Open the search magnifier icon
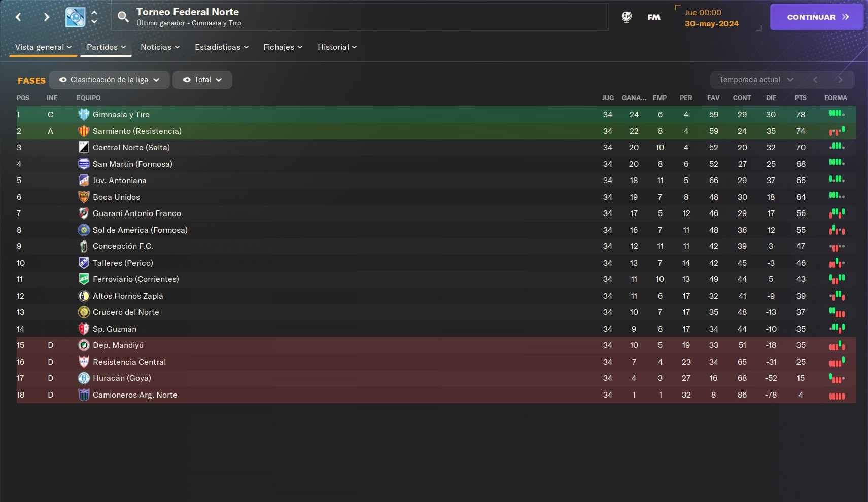The width and height of the screenshot is (868, 502). tap(123, 17)
